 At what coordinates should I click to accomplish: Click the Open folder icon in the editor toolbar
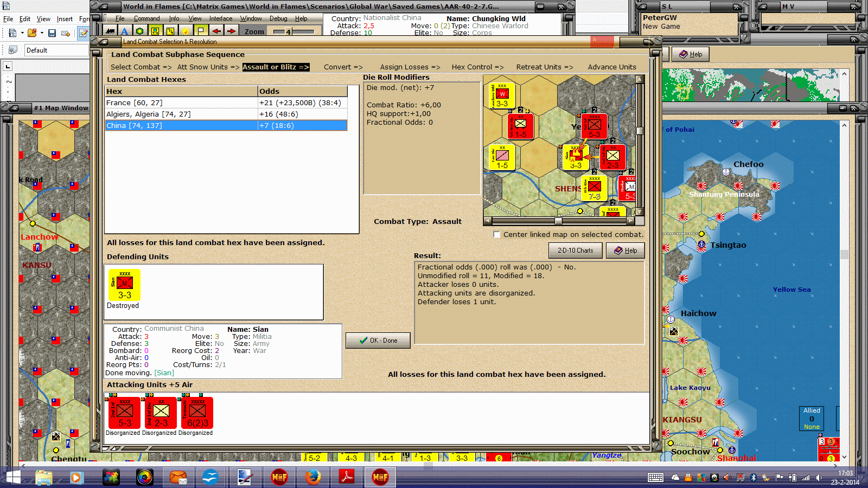(x=32, y=33)
